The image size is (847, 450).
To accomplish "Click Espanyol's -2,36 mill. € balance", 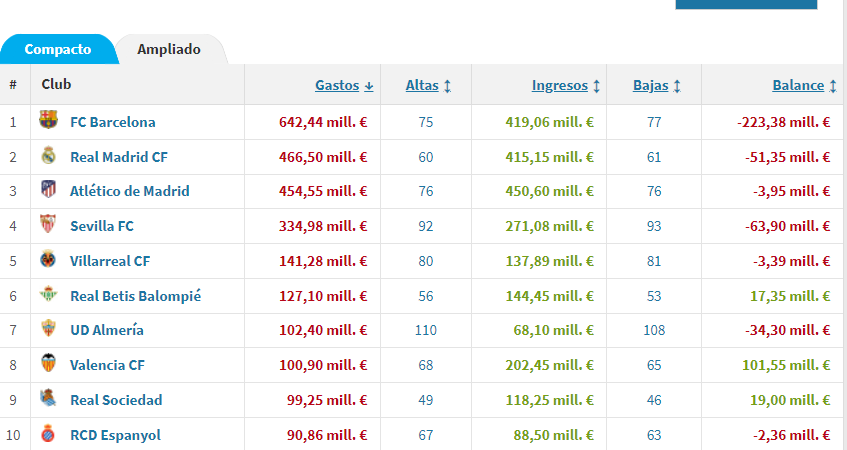I will pos(791,435).
